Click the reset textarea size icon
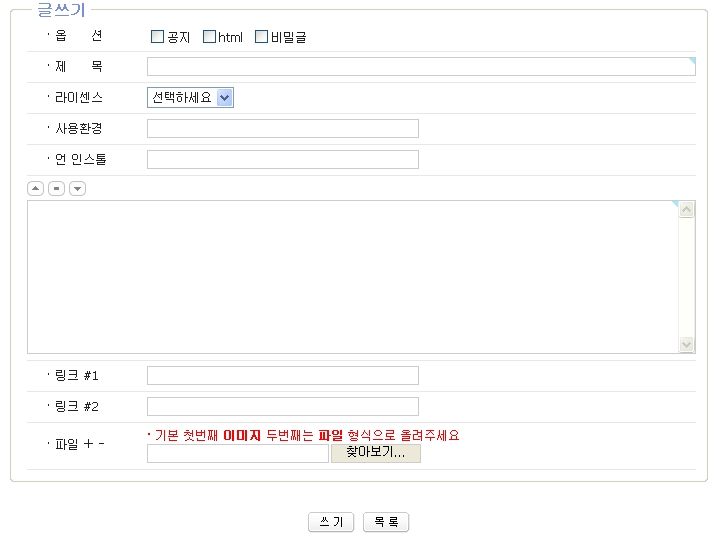This screenshot has height=546, width=717. [56, 188]
